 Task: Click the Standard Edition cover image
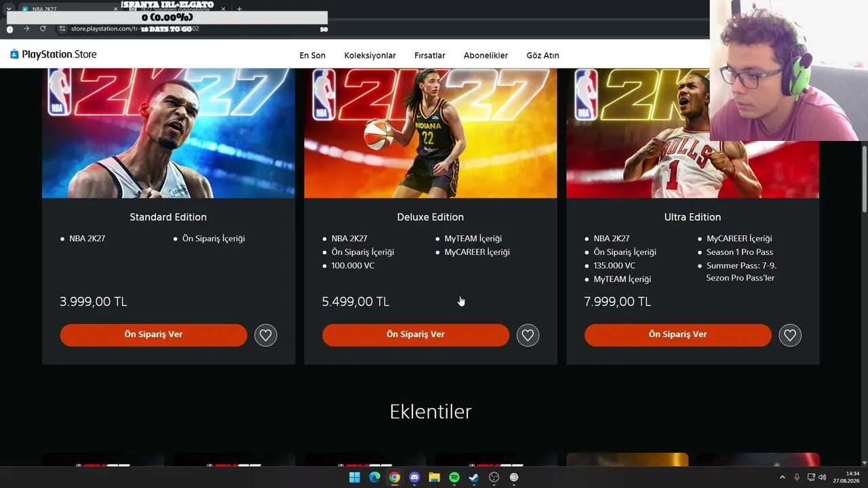pyautogui.click(x=169, y=133)
